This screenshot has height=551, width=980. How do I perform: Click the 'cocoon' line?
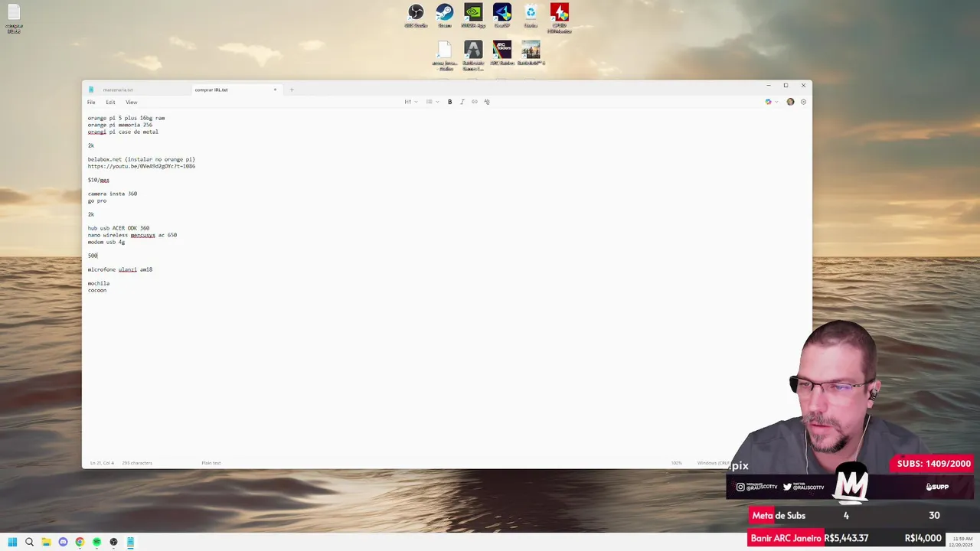click(x=97, y=290)
